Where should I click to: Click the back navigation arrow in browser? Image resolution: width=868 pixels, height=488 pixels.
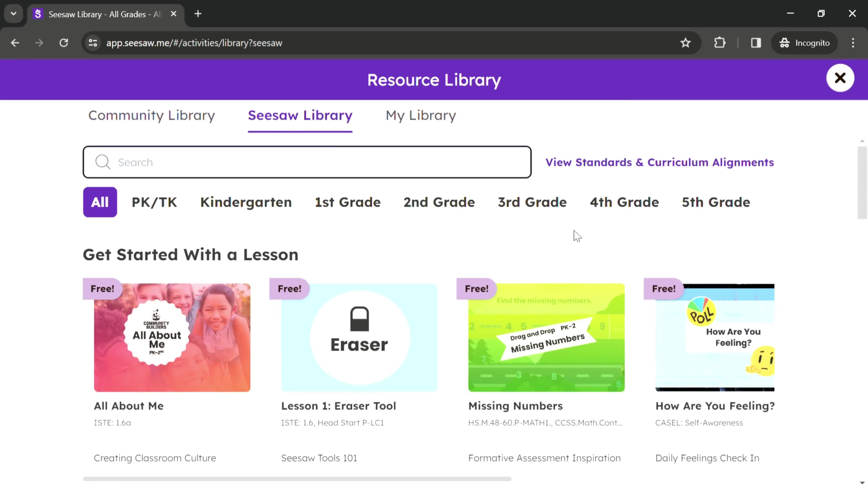point(15,42)
